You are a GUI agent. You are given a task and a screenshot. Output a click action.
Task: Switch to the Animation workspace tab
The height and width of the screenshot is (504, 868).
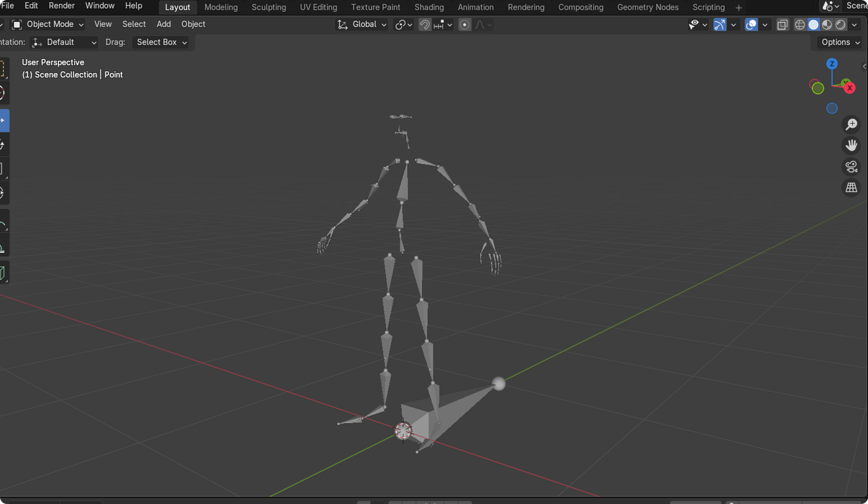click(476, 8)
